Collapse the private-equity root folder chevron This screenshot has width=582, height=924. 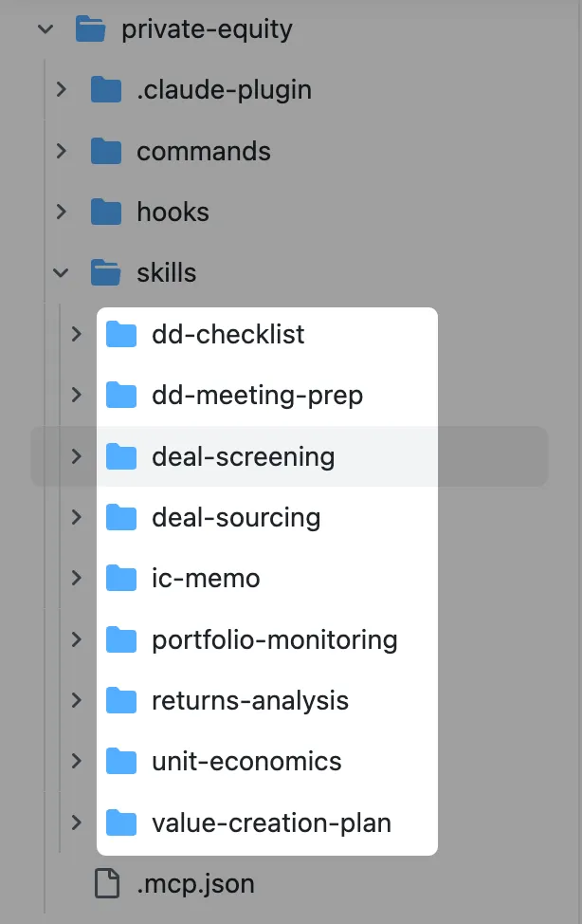pos(45,29)
